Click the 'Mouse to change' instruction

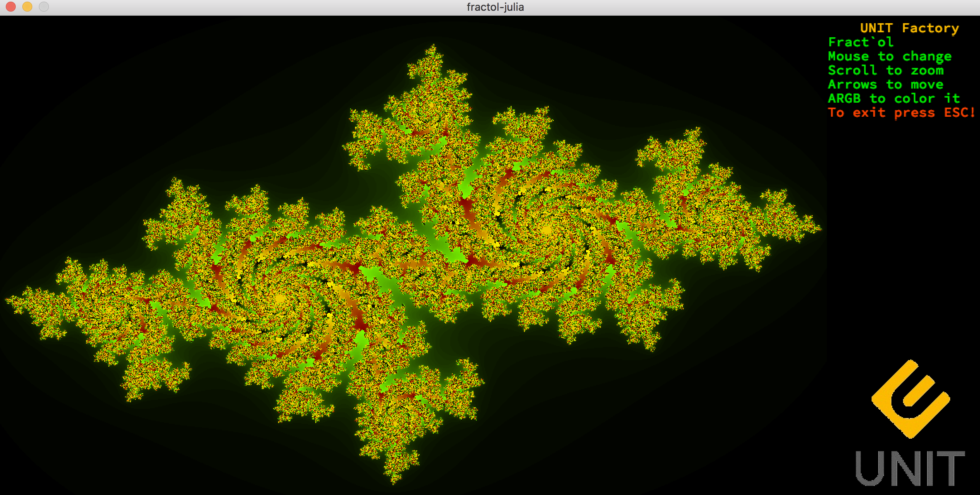[x=889, y=56]
